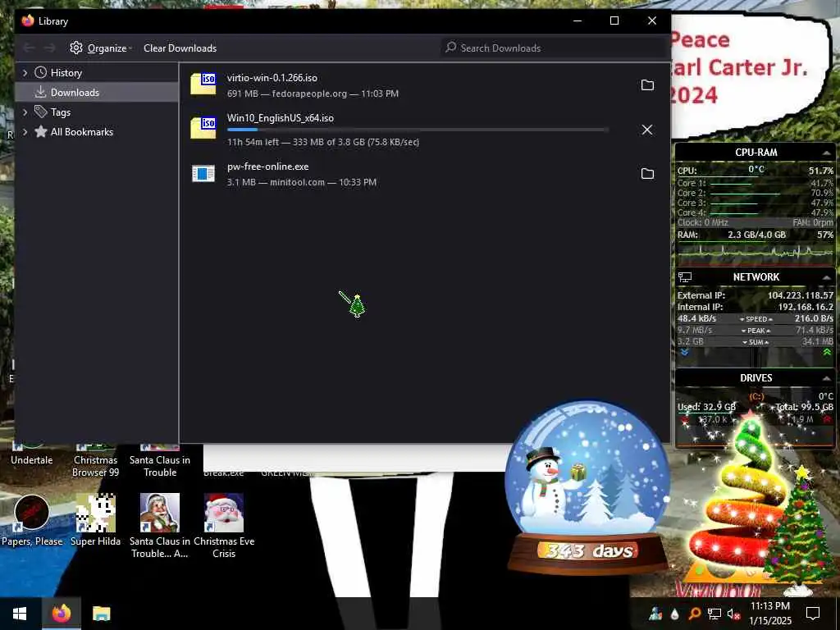Open Santa Claus in Trouble... A... icon
The width and height of the screenshot is (840, 630).
160,526
